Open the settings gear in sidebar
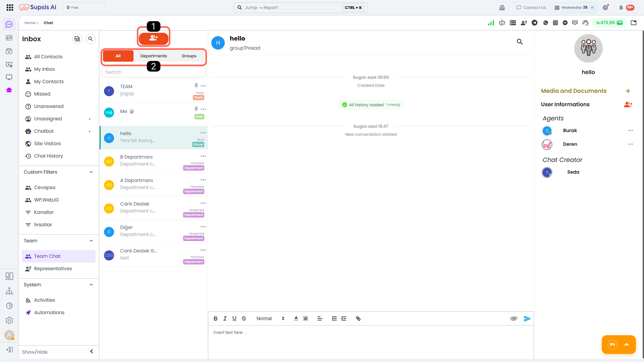 [x=9, y=320]
